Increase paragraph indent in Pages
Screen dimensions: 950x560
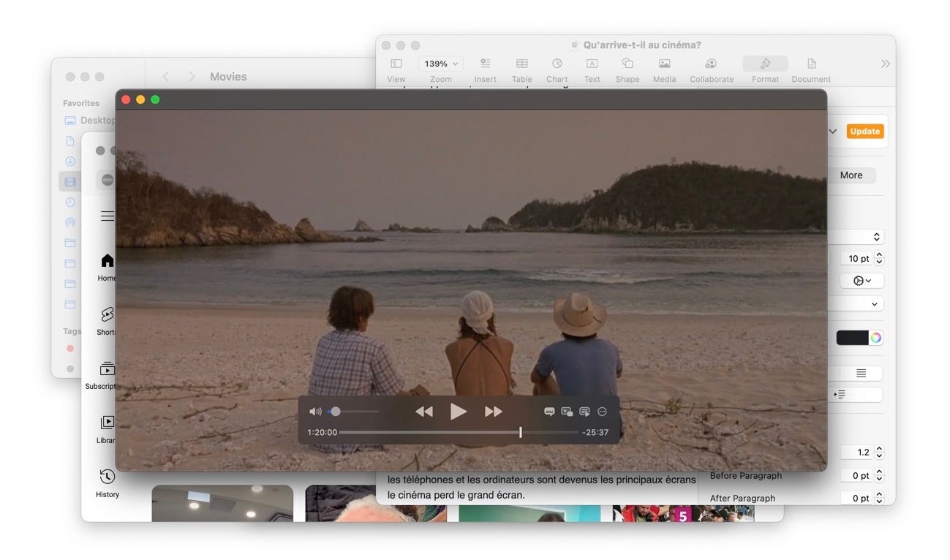pos(840,395)
